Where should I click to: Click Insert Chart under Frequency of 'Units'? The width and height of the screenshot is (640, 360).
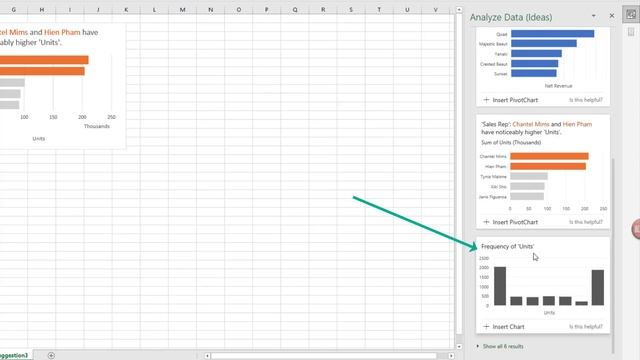click(x=504, y=327)
